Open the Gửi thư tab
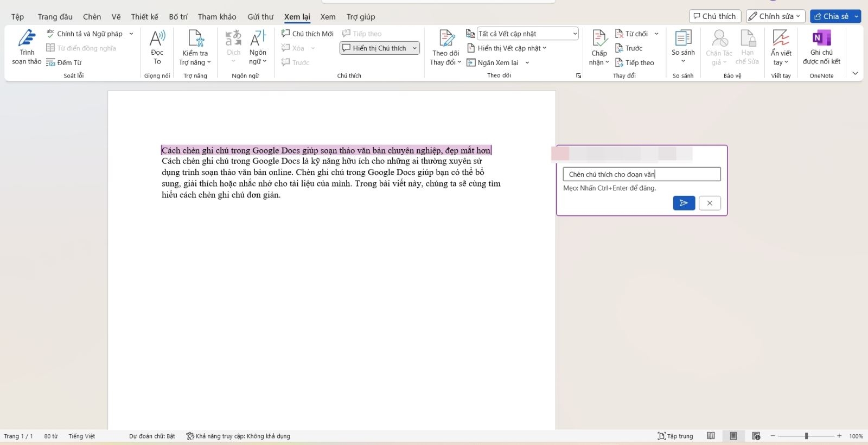 (x=260, y=17)
